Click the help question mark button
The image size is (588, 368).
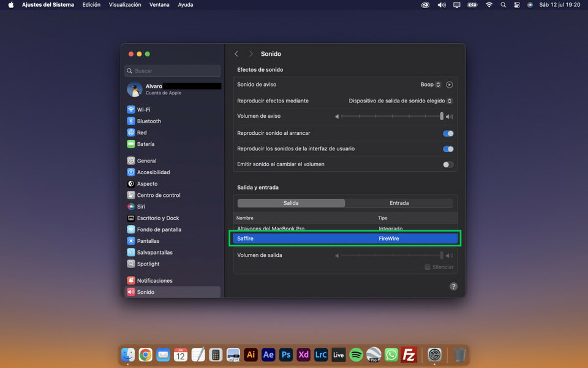453,286
